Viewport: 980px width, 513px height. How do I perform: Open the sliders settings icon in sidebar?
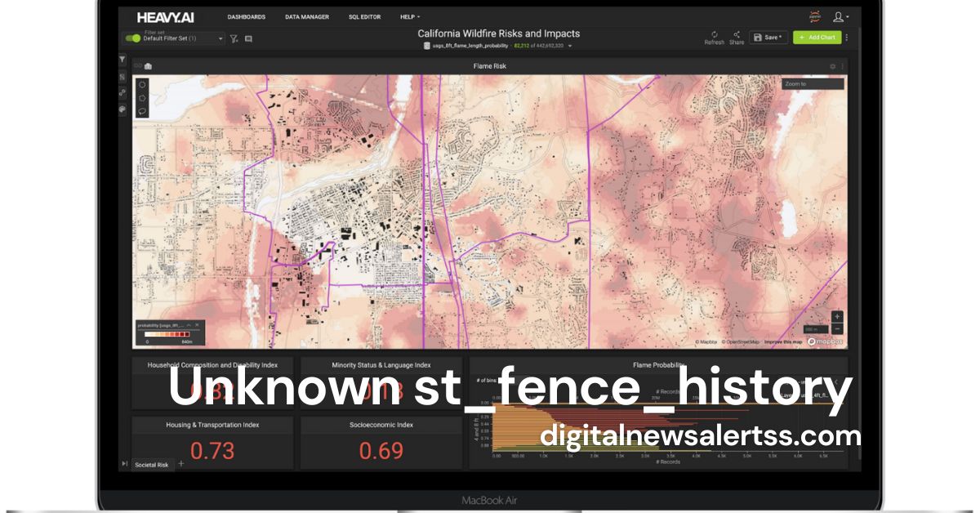point(122,77)
